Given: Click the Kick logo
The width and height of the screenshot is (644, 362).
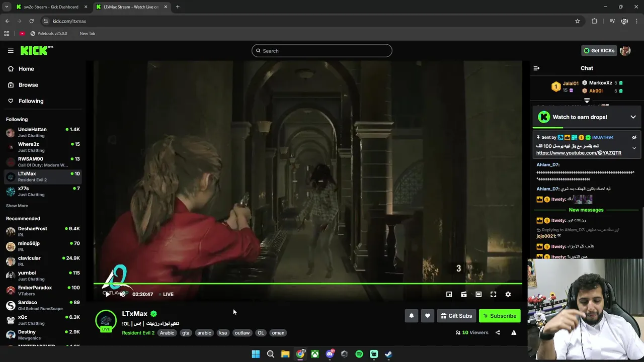Looking at the screenshot, I should coord(37,50).
